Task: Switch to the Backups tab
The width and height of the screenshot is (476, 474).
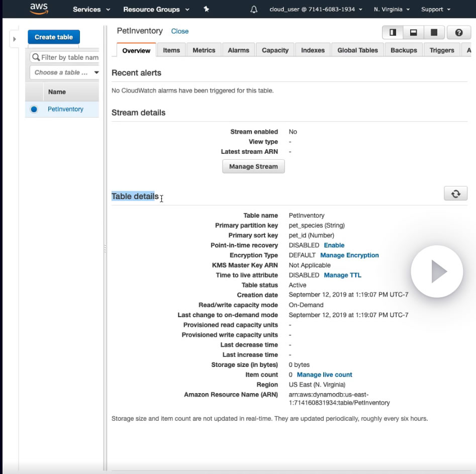Action: pos(404,50)
